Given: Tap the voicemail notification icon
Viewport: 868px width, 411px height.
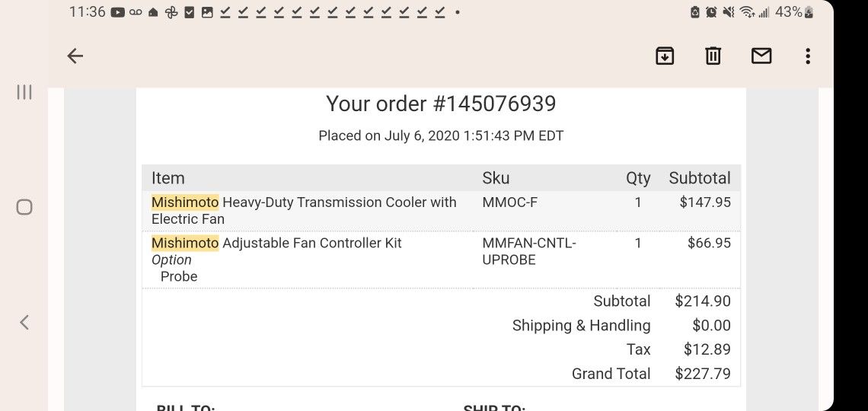Looking at the screenshot, I should coord(136,12).
